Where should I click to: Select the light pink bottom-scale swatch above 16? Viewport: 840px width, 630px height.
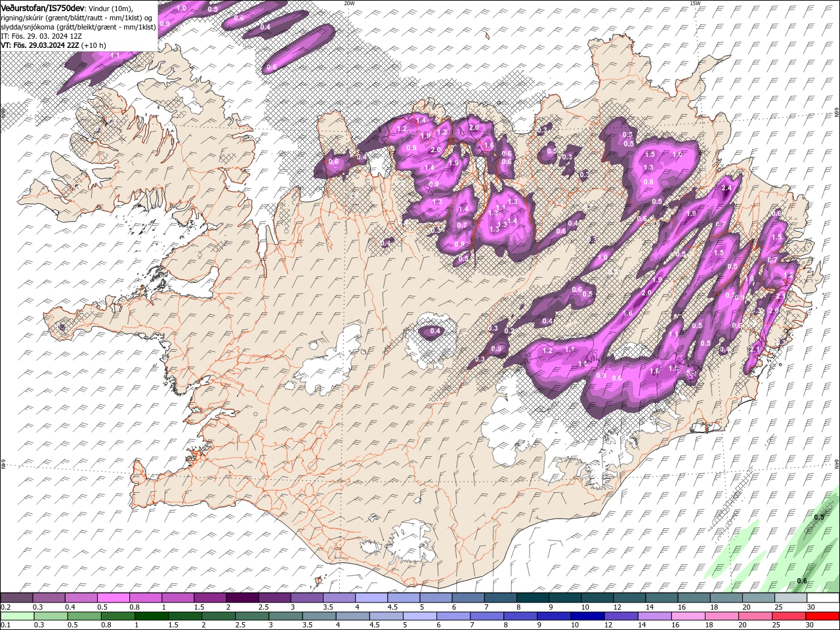click(688, 616)
